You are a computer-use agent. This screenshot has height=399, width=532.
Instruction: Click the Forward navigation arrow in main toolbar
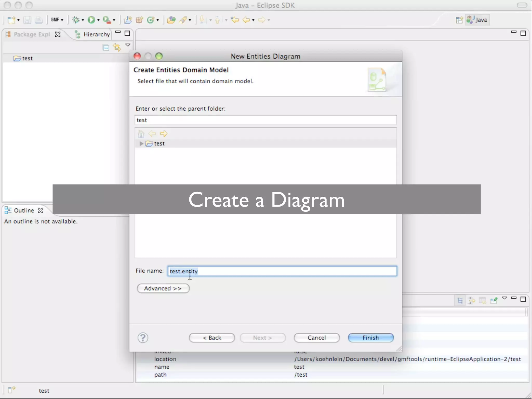262,20
